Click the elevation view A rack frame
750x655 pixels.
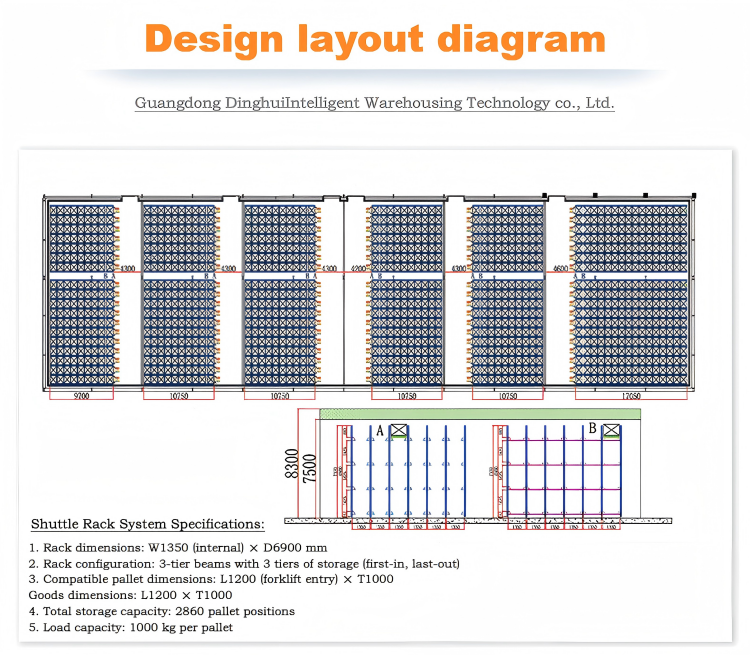click(408, 471)
